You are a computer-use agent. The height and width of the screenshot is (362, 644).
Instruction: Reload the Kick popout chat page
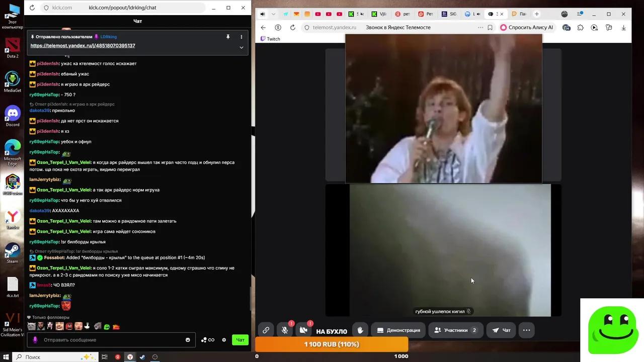(x=32, y=8)
